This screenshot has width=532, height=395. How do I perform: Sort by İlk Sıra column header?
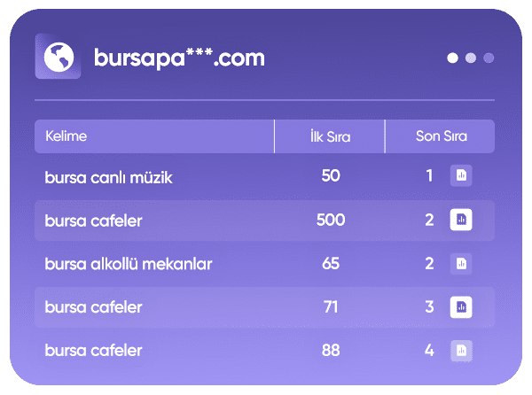pos(330,136)
